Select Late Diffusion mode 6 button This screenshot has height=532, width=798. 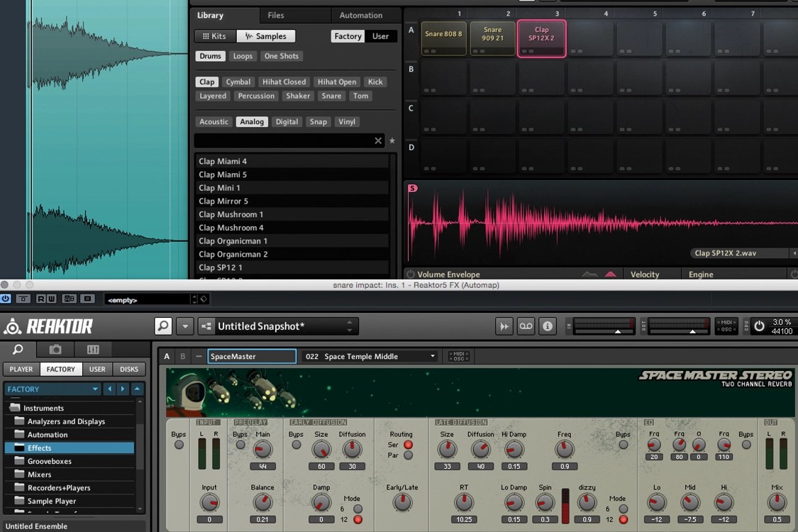(x=624, y=509)
